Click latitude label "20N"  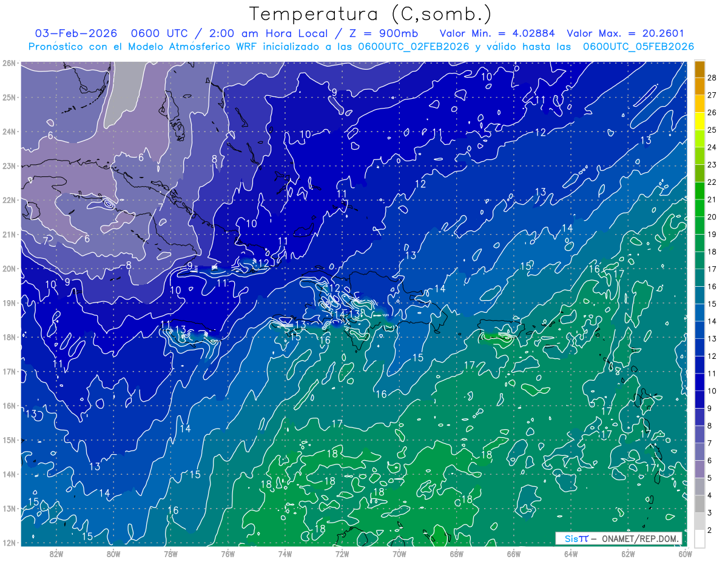(x=10, y=269)
